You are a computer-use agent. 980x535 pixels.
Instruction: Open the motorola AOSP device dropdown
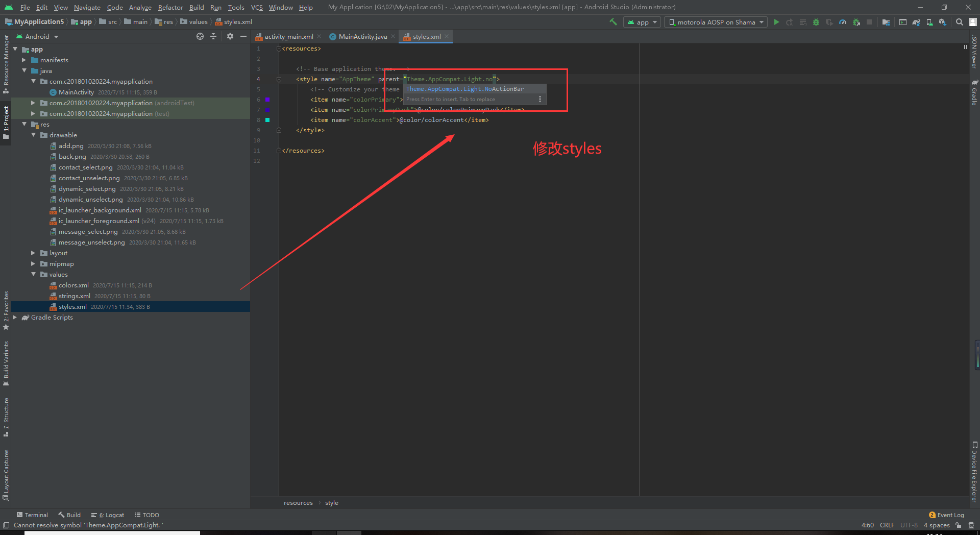[x=716, y=22]
